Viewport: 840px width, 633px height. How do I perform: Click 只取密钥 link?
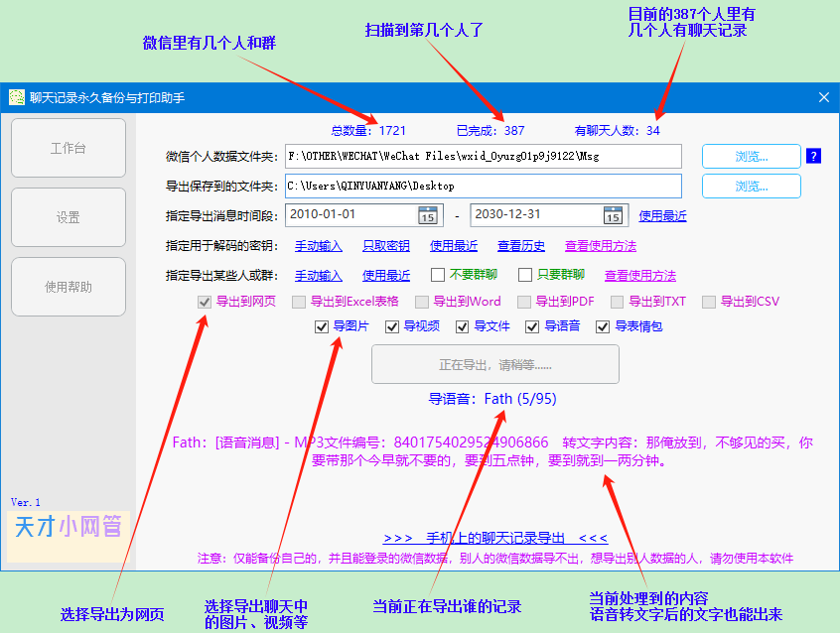click(x=386, y=246)
